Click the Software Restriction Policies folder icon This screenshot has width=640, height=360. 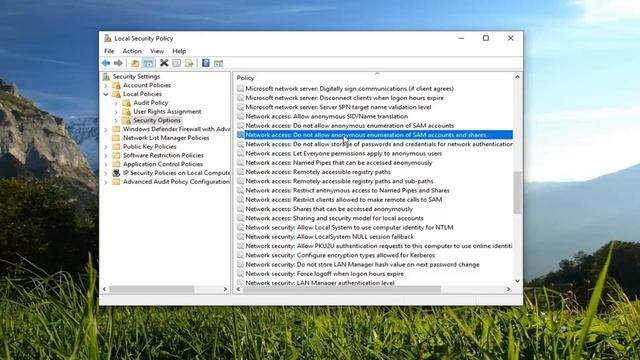tap(116, 156)
